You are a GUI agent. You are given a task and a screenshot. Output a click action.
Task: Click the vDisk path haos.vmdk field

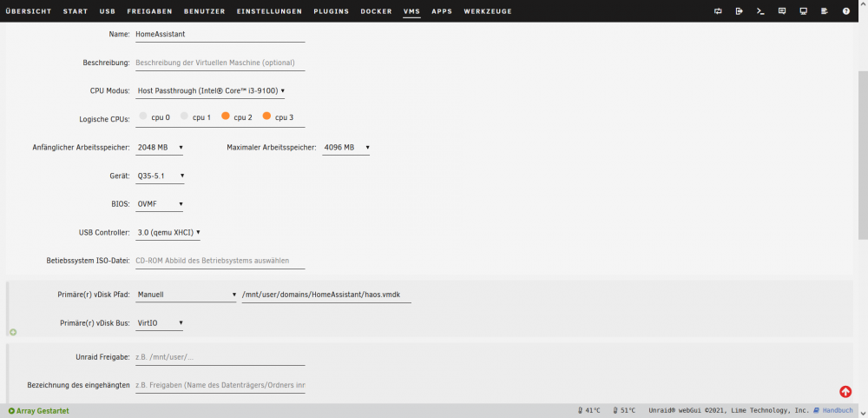[326, 295]
